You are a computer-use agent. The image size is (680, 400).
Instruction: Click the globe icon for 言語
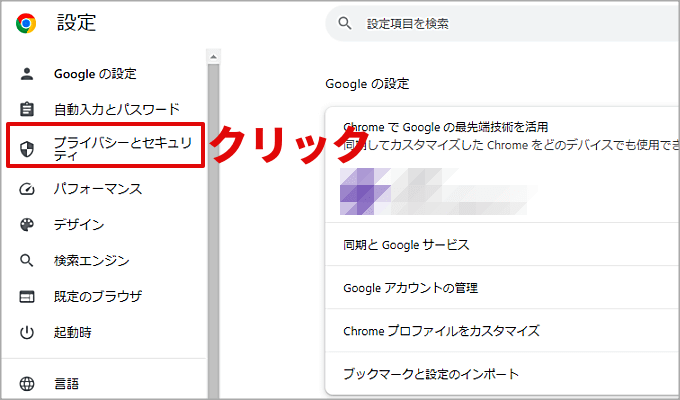(27, 384)
